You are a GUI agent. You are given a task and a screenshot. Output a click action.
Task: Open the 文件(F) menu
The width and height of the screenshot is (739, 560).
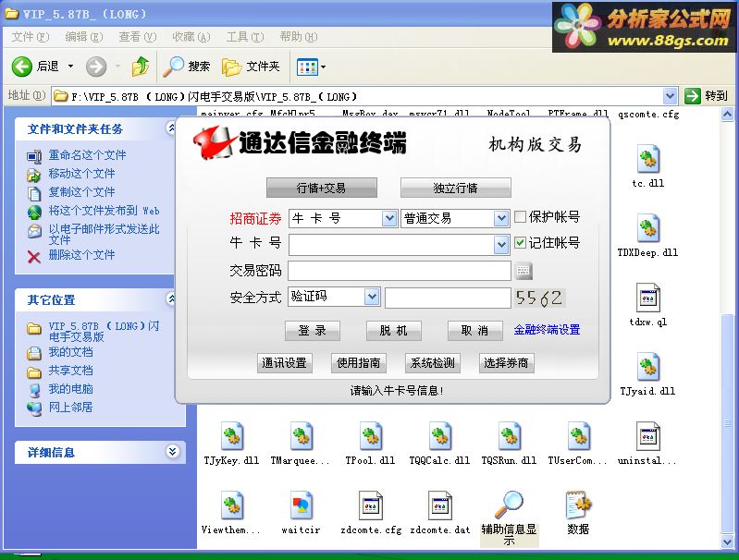(x=30, y=37)
